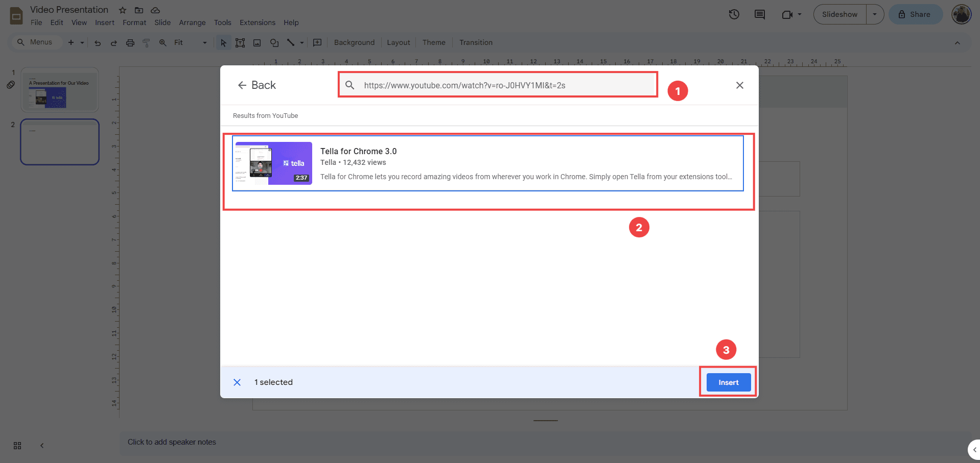The image size is (980, 463).
Task: Open version history clock icon
Action: 734,14
